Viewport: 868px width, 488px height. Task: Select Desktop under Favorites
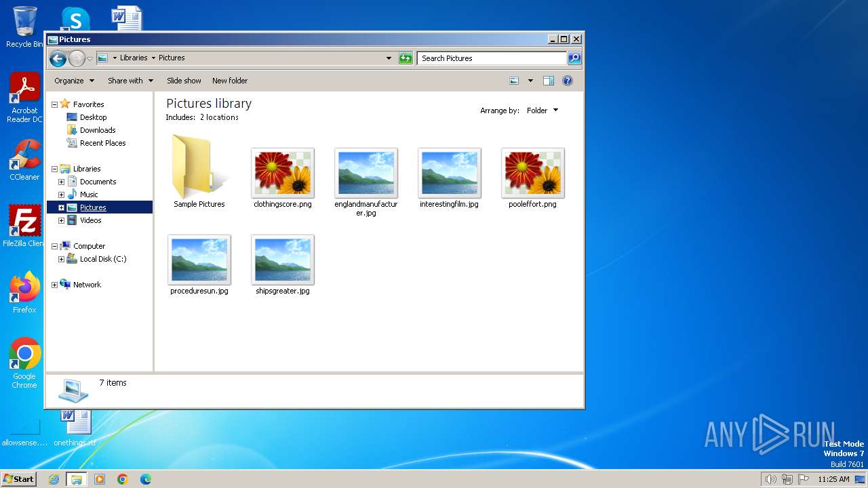[93, 117]
